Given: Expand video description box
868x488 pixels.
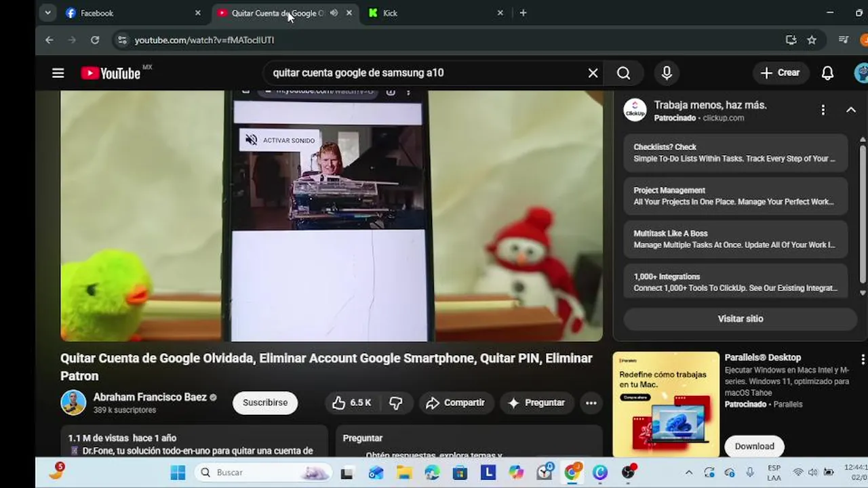Looking at the screenshot, I should 194,441.
